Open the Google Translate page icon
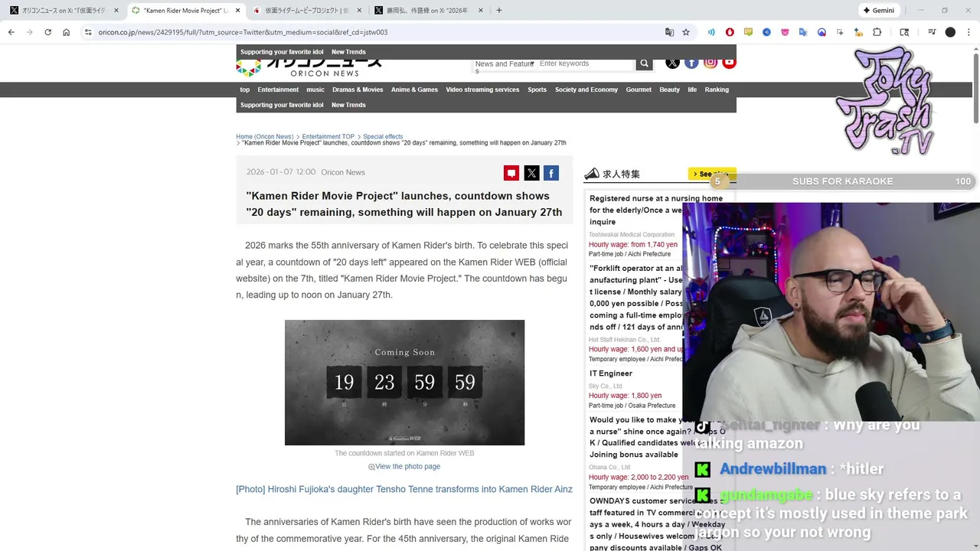Image resolution: width=980 pixels, height=551 pixels. tap(670, 32)
